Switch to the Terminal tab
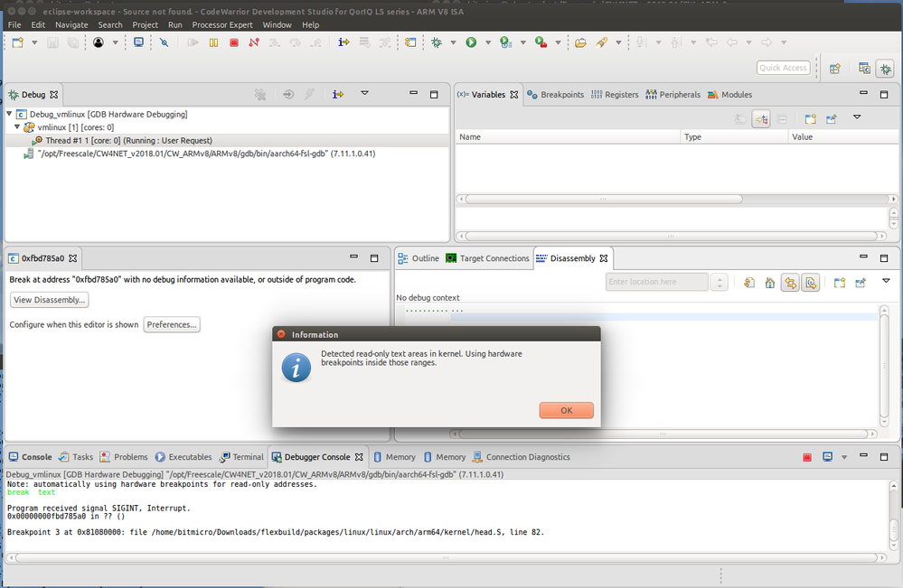The height and width of the screenshot is (588, 903). [x=242, y=457]
